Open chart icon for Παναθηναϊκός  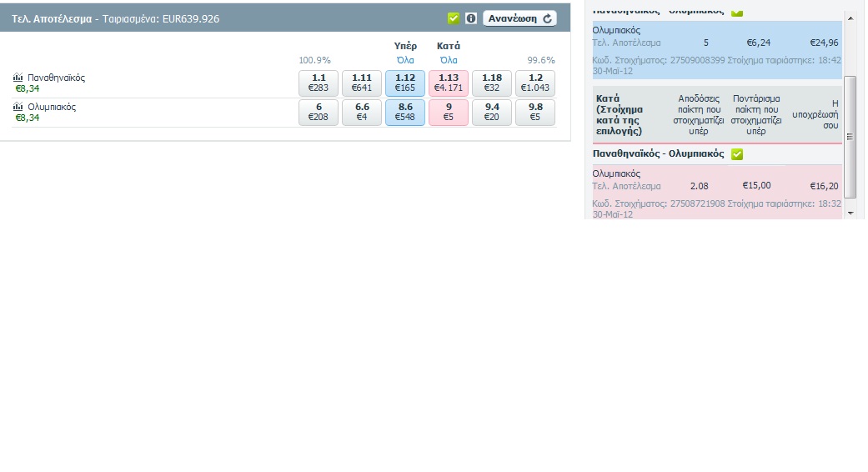click(18, 78)
